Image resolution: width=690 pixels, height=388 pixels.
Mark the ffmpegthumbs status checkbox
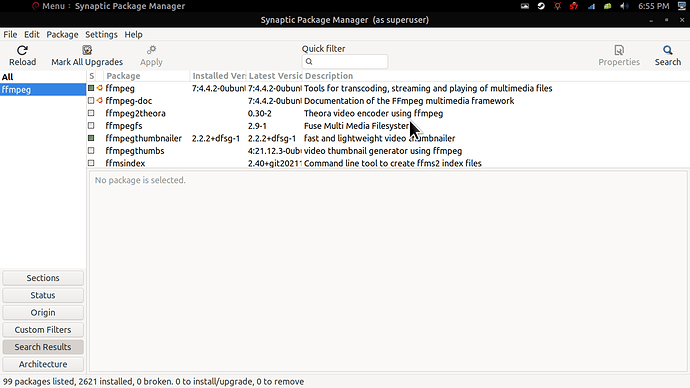(91, 150)
